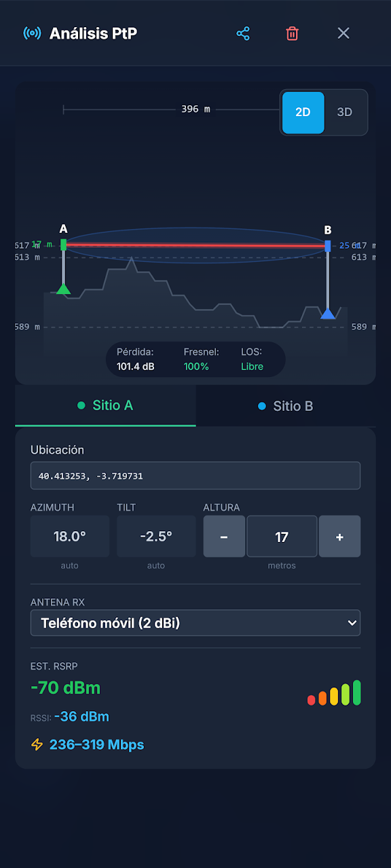
Task: Switch elevation profile to 3D view
Action: pos(345,112)
